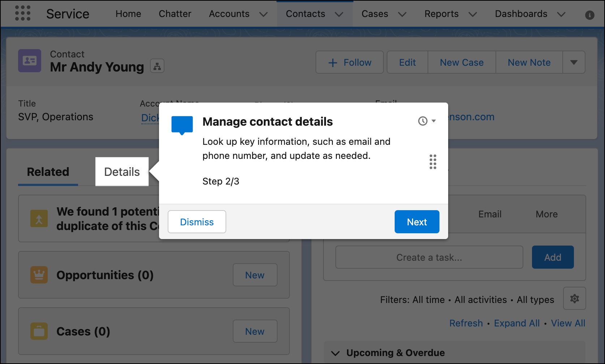Click the Opportunities crown icon
This screenshot has width=605, height=364.
[x=39, y=275]
